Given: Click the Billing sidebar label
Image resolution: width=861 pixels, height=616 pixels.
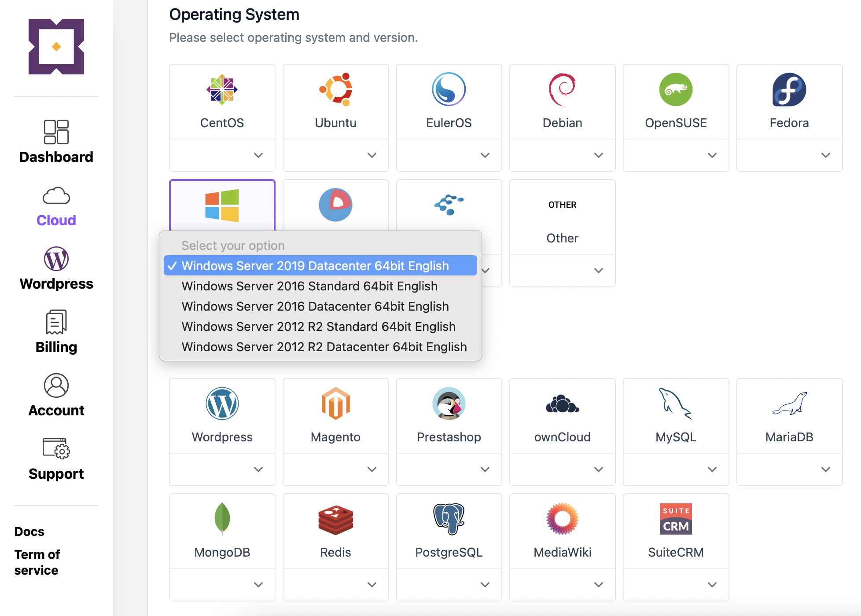Looking at the screenshot, I should [x=56, y=347].
